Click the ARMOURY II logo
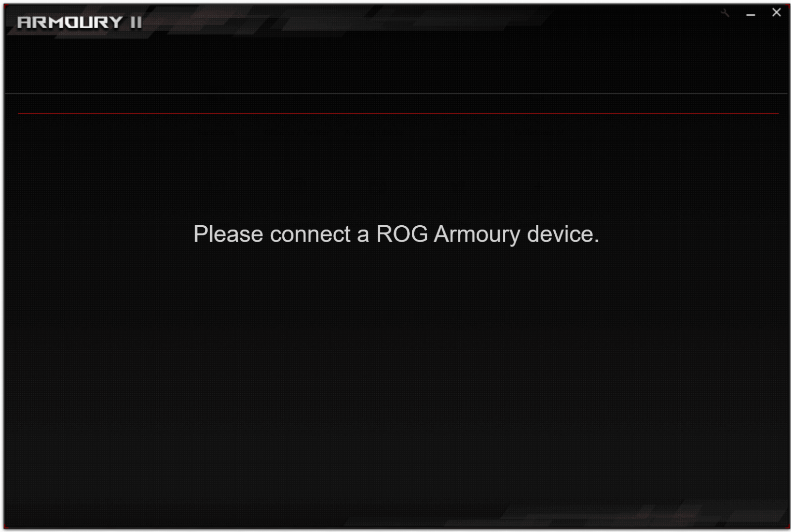Screen dimensions: 791x532 coord(80,22)
